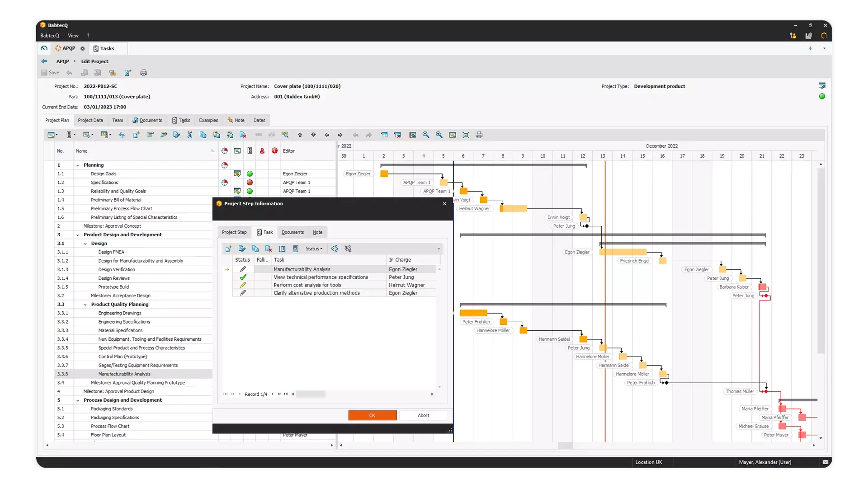Click the remove link icon in the task toolbar

tap(348, 249)
